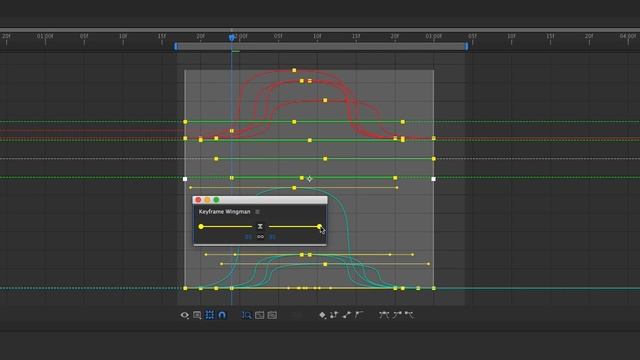This screenshot has height=360, width=640.
Task: Click the hourglass icon in Keyframe Wingman
Action: (260, 227)
